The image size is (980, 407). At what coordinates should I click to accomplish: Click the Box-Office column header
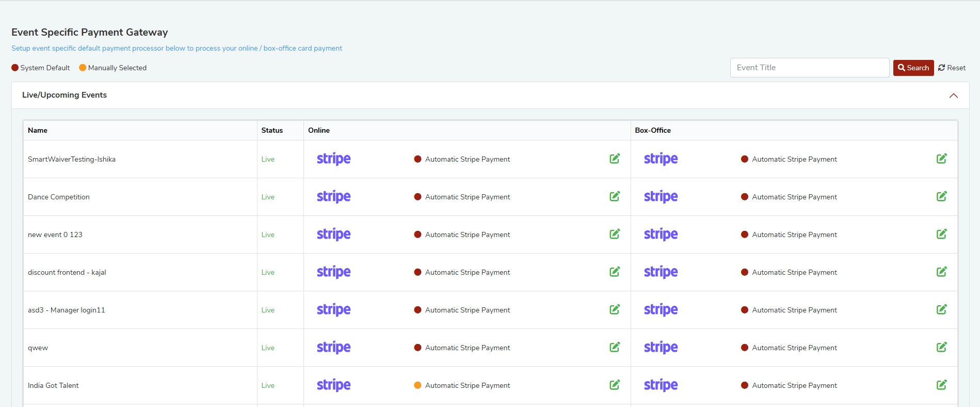tap(653, 130)
